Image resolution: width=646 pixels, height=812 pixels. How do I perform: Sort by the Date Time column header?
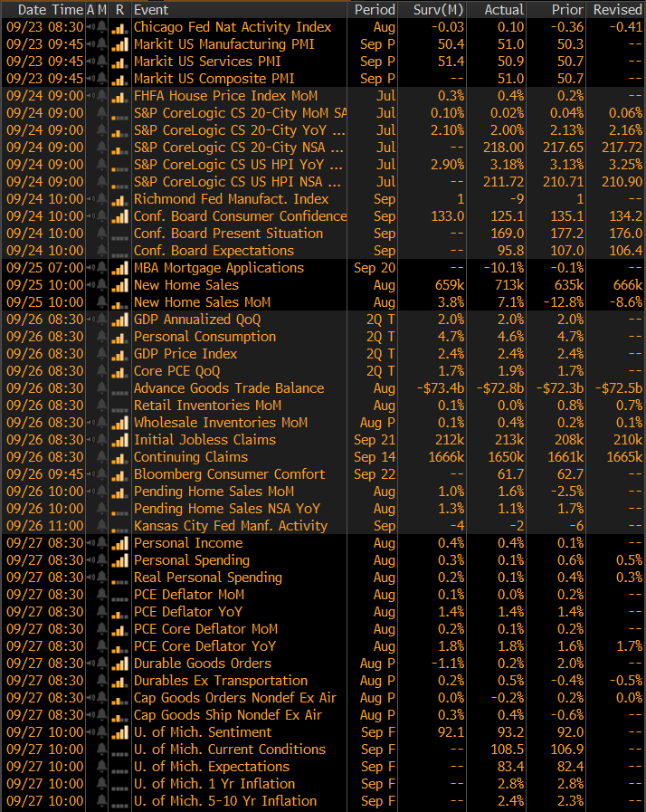pyautogui.click(x=44, y=9)
